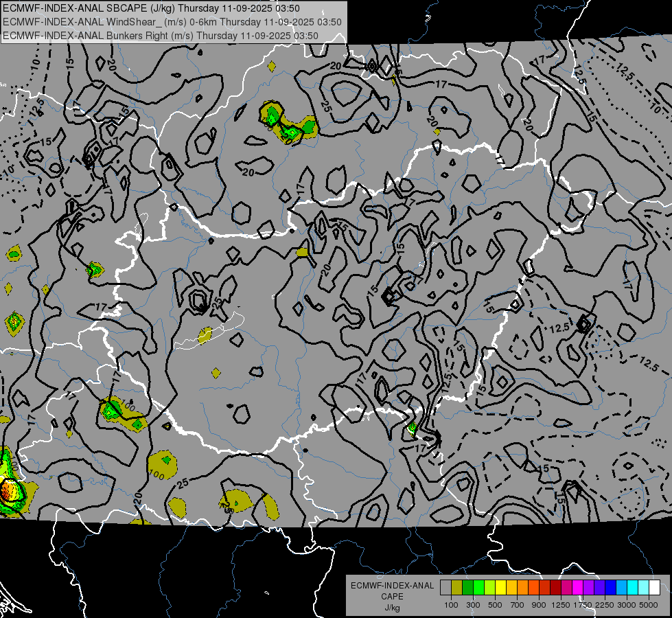Image resolution: width=672 pixels, height=618 pixels.
Task: Select the pink swatch above 1250
Action: 566,587
